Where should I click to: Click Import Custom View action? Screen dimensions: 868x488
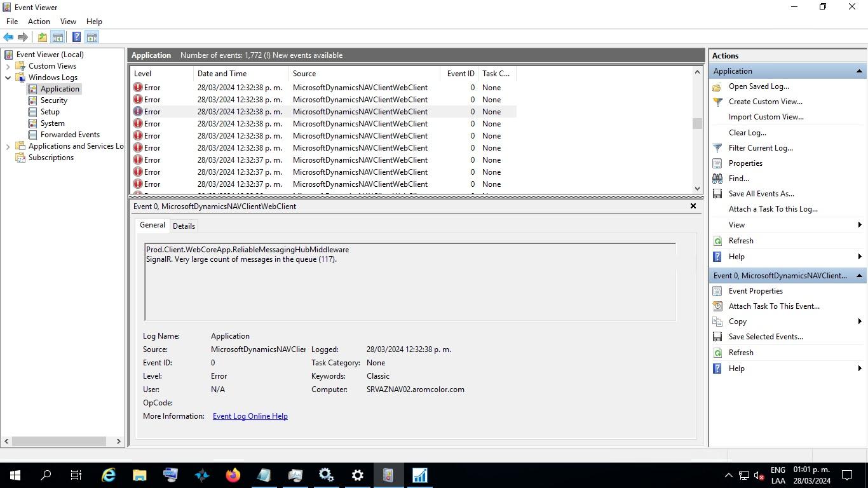(x=766, y=117)
